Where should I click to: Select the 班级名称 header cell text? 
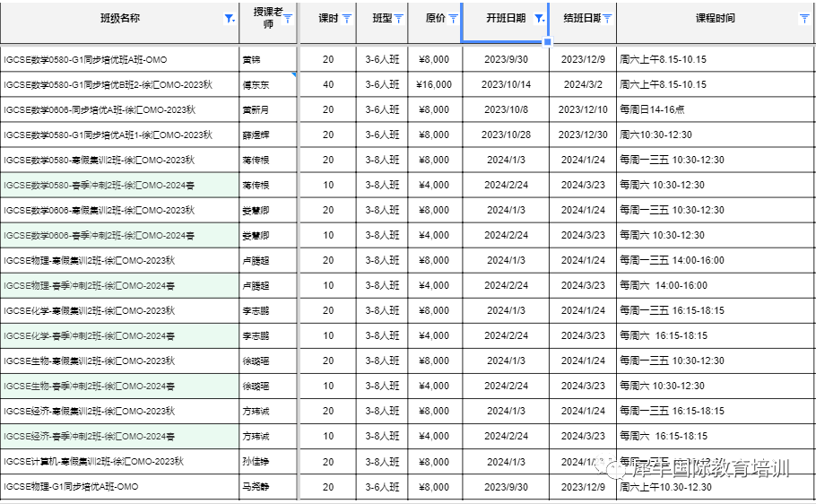(119, 18)
